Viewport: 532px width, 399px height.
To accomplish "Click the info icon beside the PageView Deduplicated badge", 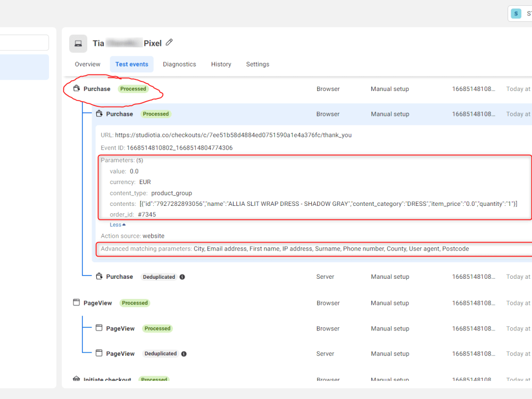I will (x=184, y=354).
